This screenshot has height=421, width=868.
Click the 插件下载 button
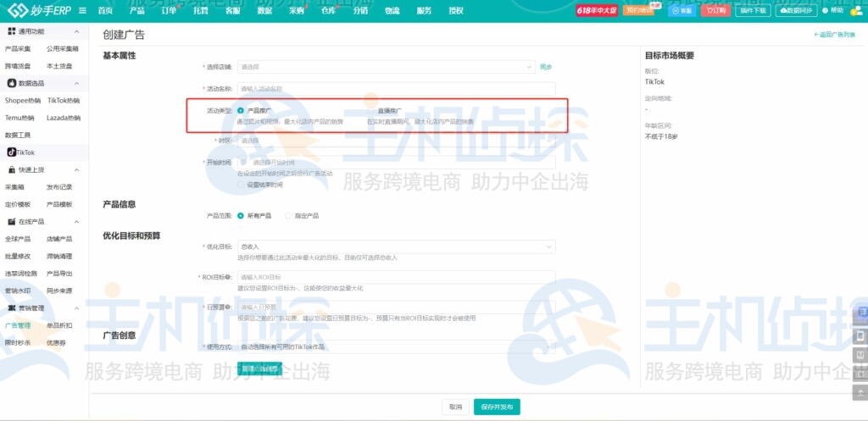[753, 10]
